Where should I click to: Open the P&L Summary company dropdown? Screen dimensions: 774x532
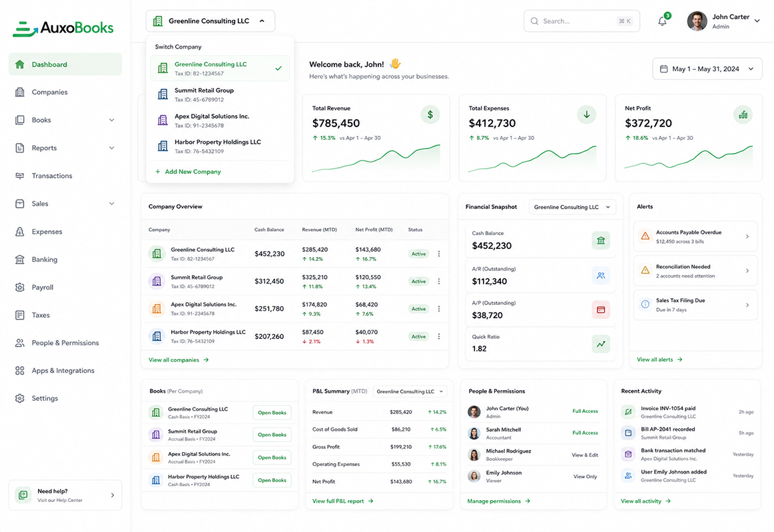410,392
